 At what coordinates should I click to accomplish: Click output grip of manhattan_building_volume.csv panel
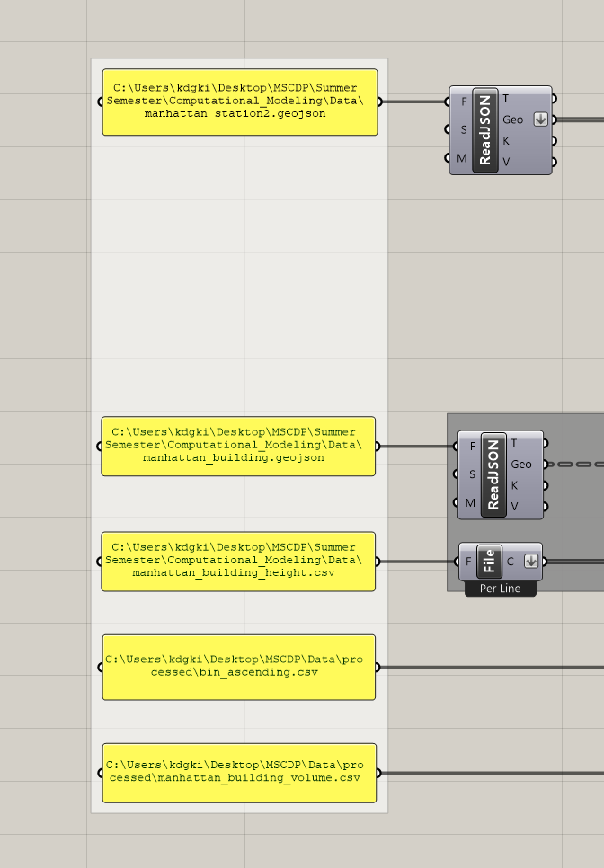pos(378,773)
